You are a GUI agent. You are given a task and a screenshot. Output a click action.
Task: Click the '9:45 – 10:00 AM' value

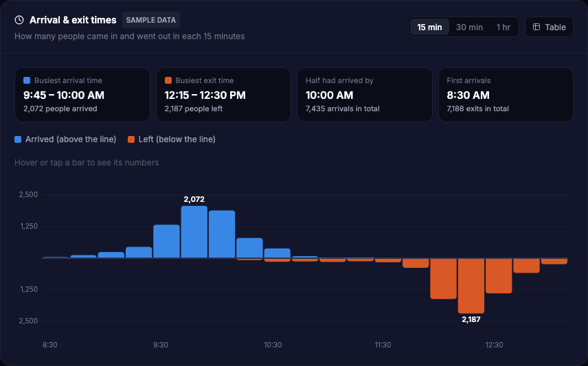pos(64,95)
